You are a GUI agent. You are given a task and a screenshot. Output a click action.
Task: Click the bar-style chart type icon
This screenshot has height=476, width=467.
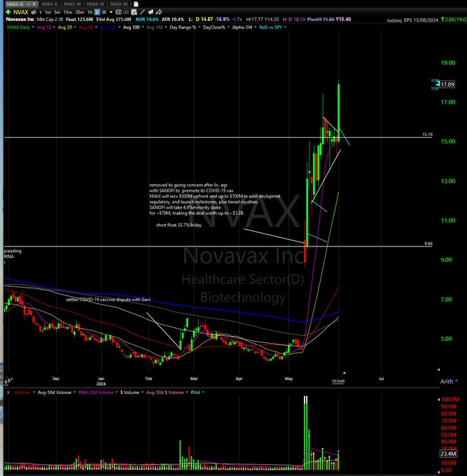[126, 12]
